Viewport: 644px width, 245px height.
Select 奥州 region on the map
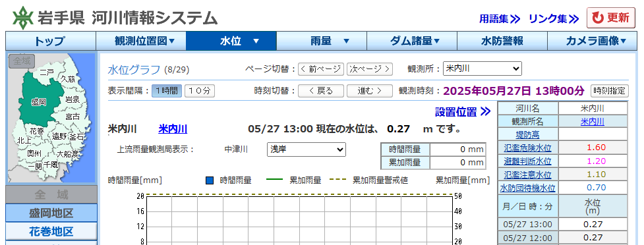coord(34,153)
